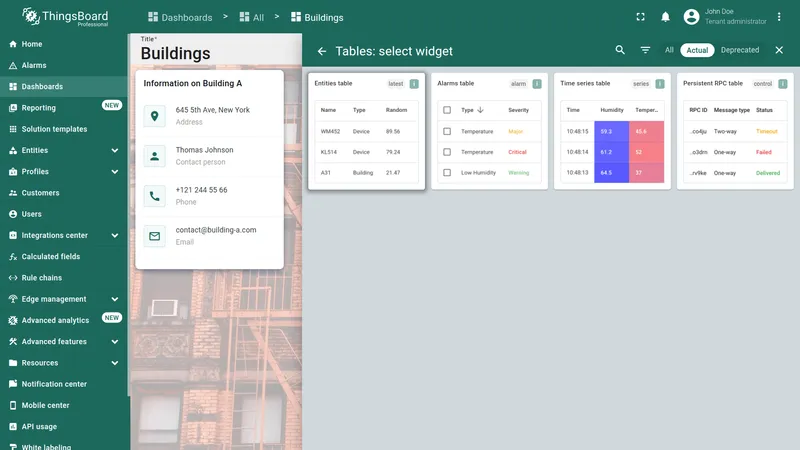The width and height of the screenshot is (800, 450).
Task: Click the Mobile center icon
Action: coord(13,406)
